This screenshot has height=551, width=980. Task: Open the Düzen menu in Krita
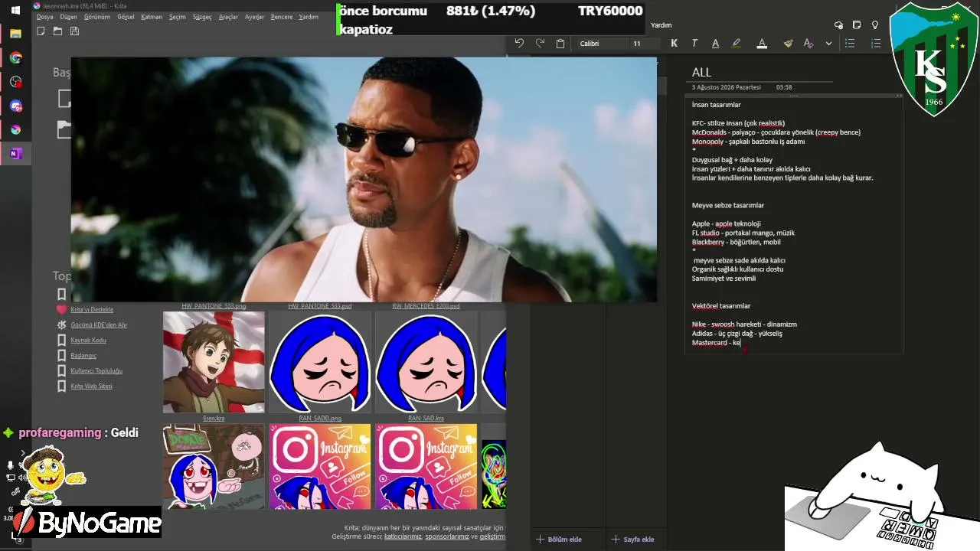pyautogui.click(x=68, y=17)
